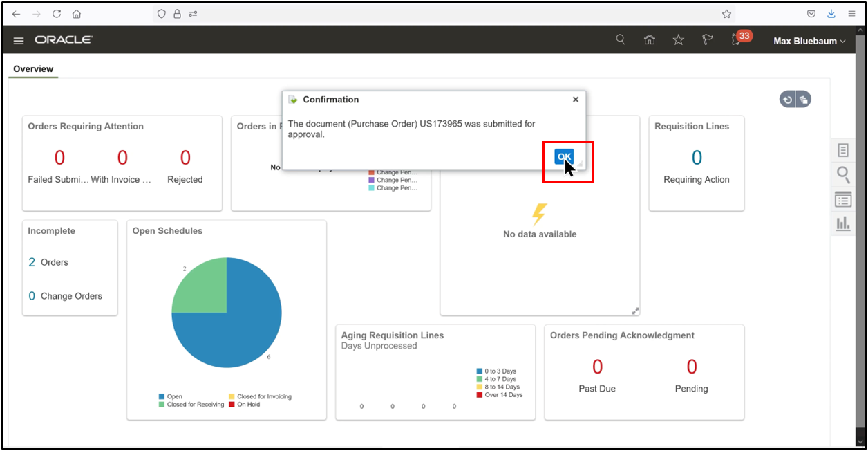Open the Favorites star menu
This screenshot has height=451, width=868.
678,39
